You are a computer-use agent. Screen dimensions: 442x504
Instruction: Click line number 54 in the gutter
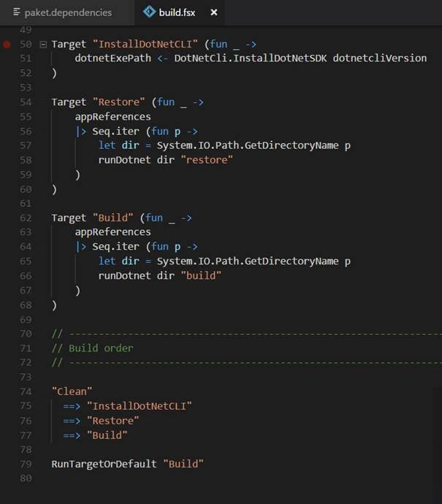click(26, 102)
